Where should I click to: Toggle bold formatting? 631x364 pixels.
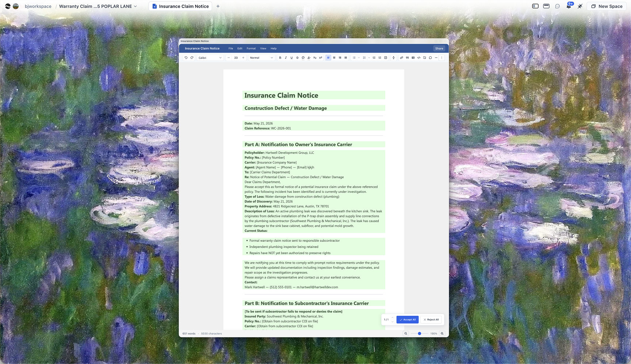click(280, 58)
